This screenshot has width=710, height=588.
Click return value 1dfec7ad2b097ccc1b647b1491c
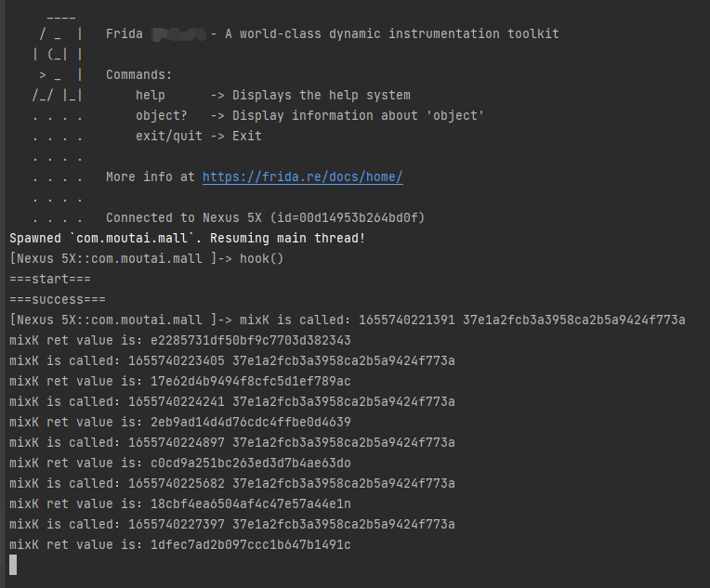pyautogui.click(x=251, y=544)
